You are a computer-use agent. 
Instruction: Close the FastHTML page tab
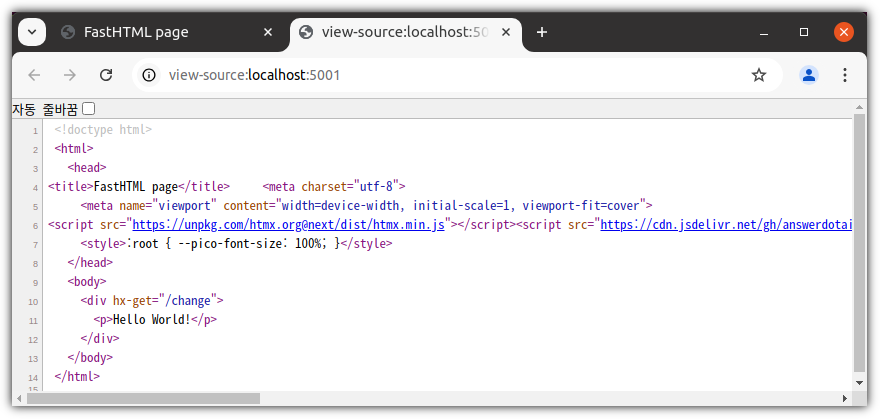coord(268,33)
